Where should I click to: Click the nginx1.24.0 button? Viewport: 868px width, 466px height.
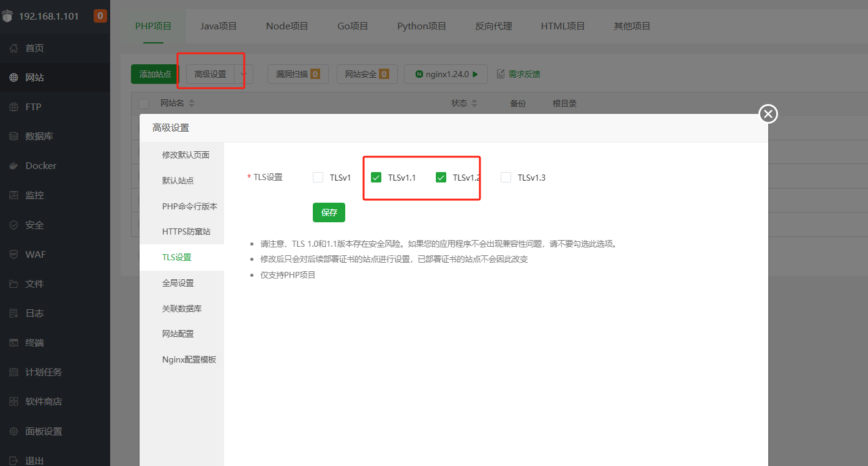tap(446, 74)
